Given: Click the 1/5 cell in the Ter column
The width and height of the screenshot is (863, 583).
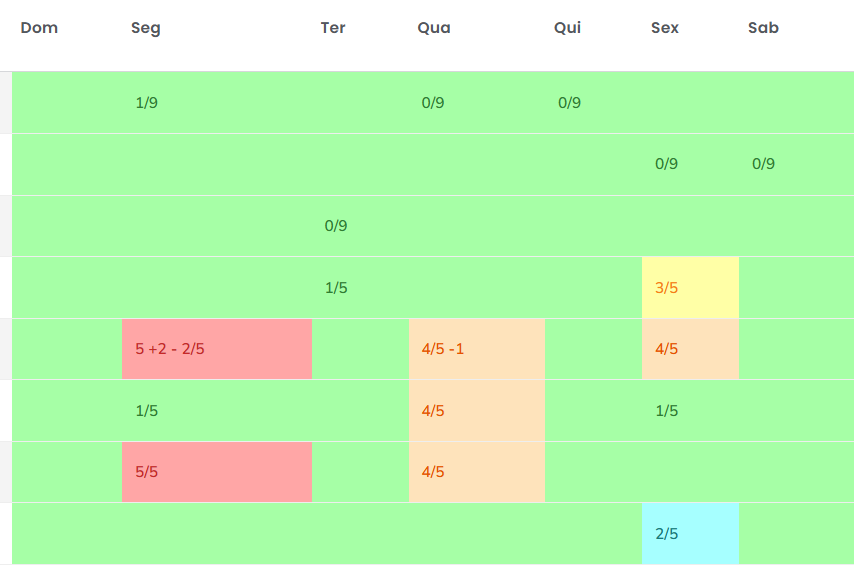Looking at the screenshot, I should [x=336, y=288].
